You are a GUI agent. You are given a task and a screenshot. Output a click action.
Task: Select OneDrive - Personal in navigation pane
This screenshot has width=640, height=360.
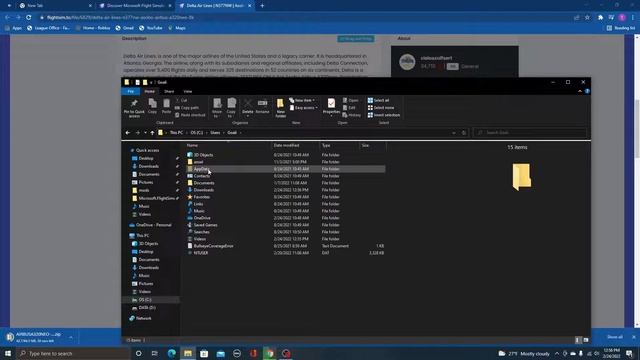click(x=151, y=225)
